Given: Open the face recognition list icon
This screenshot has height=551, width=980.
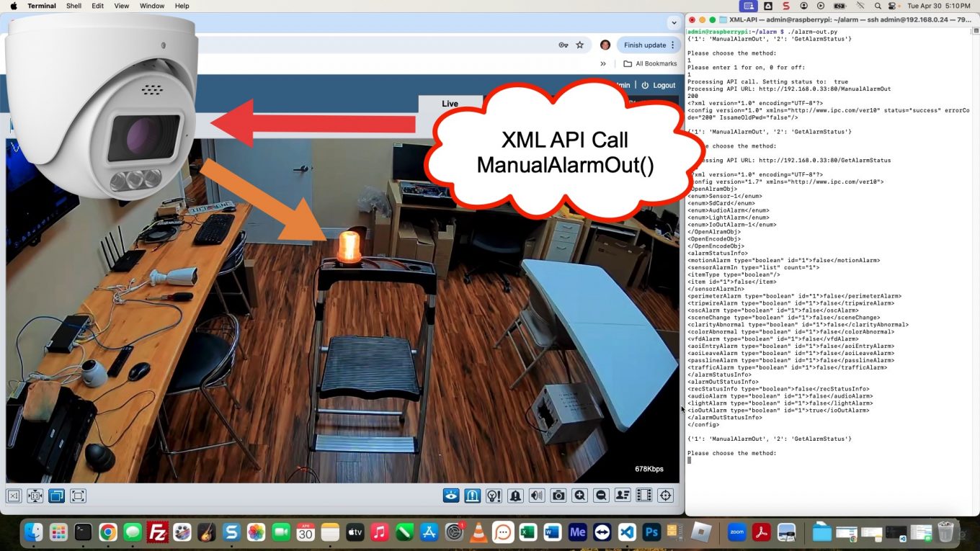Looking at the screenshot, I should point(623,496).
